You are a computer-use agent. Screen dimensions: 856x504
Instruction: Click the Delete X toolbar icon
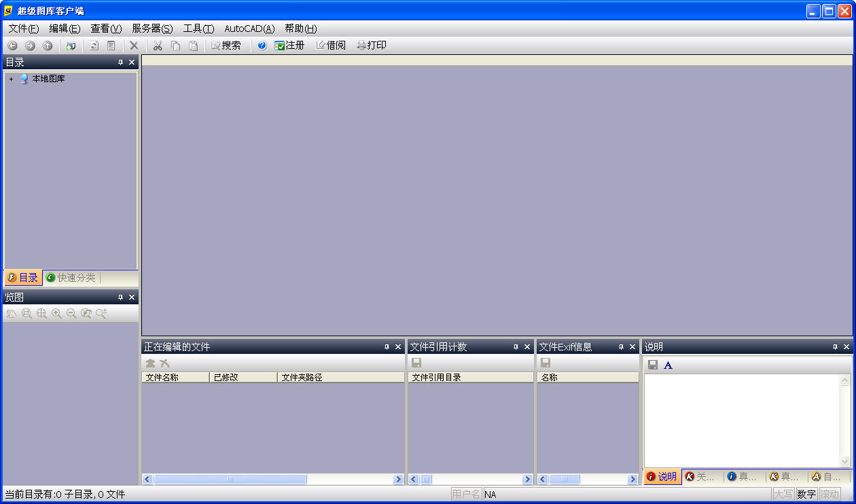point(134,46)
